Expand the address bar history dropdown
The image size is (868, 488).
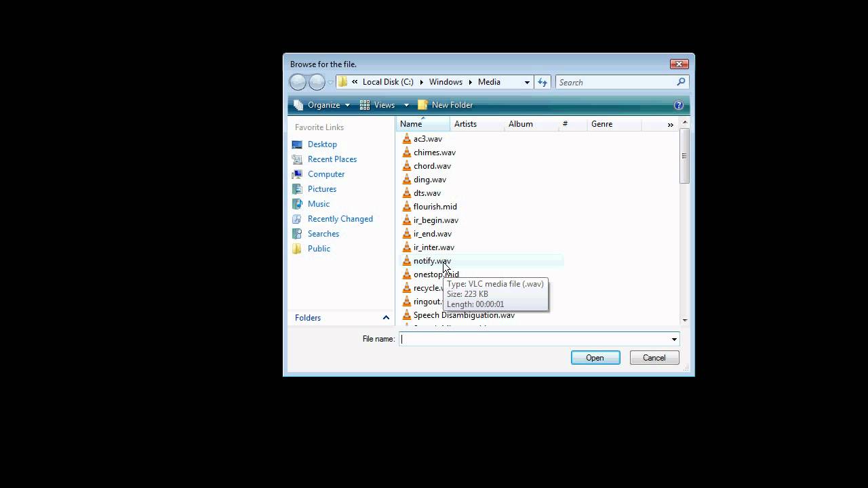pos(527,82)
